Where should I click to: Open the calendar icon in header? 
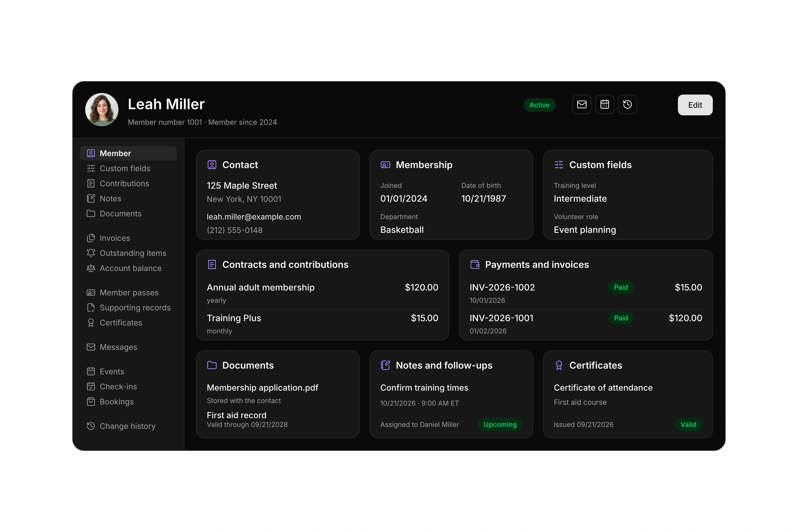[x=605, y=104]
